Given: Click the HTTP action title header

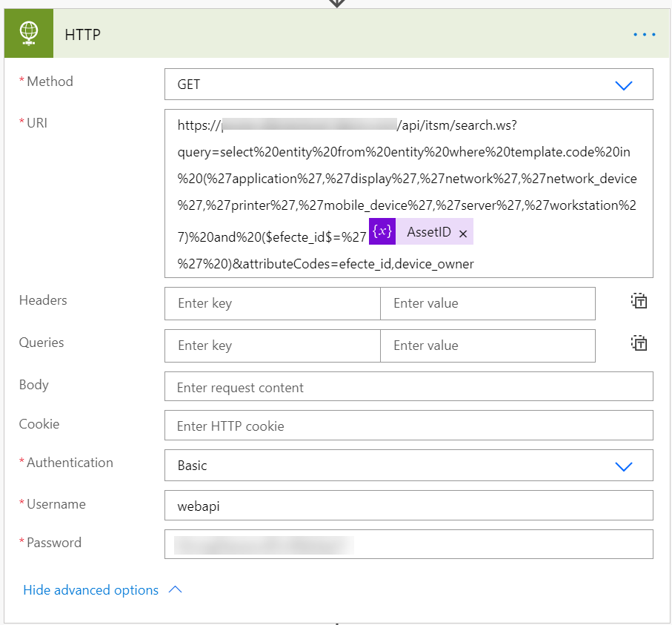Looking at the screenshot, I should point(83,34).
